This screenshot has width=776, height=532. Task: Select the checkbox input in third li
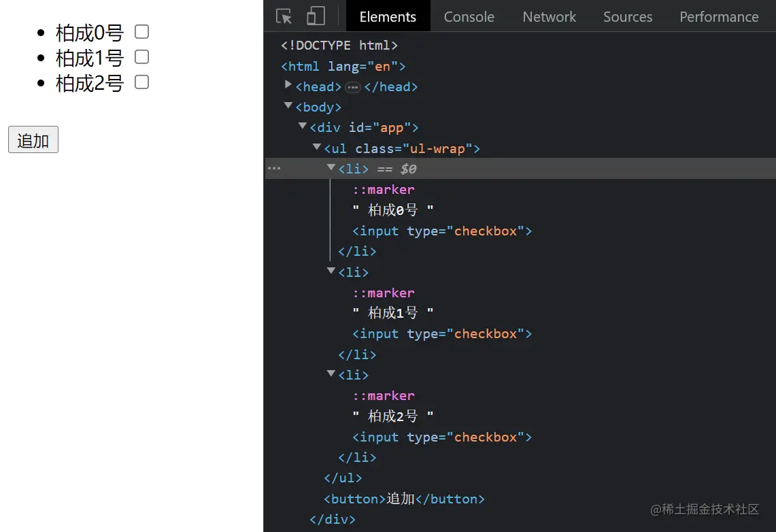442,437
